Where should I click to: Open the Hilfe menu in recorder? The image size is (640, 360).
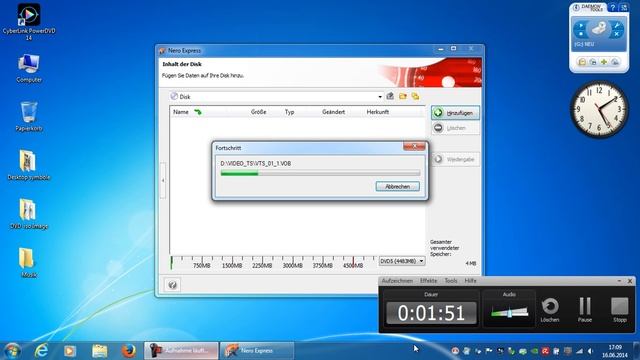[x=470, y=281]
